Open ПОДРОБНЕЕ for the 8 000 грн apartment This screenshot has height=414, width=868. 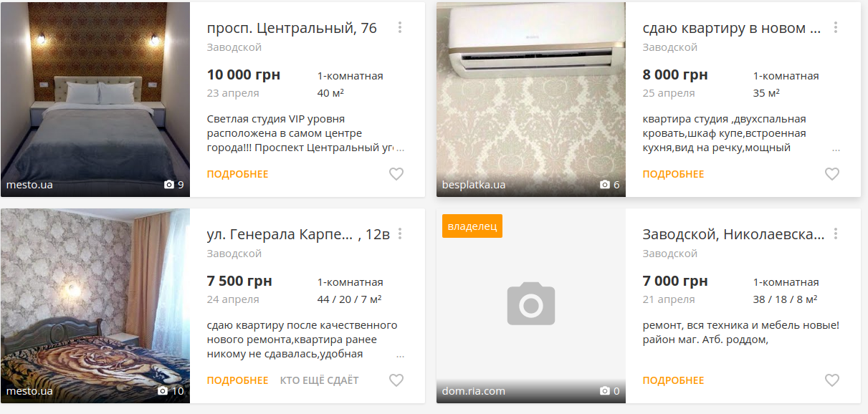(673, 174)
